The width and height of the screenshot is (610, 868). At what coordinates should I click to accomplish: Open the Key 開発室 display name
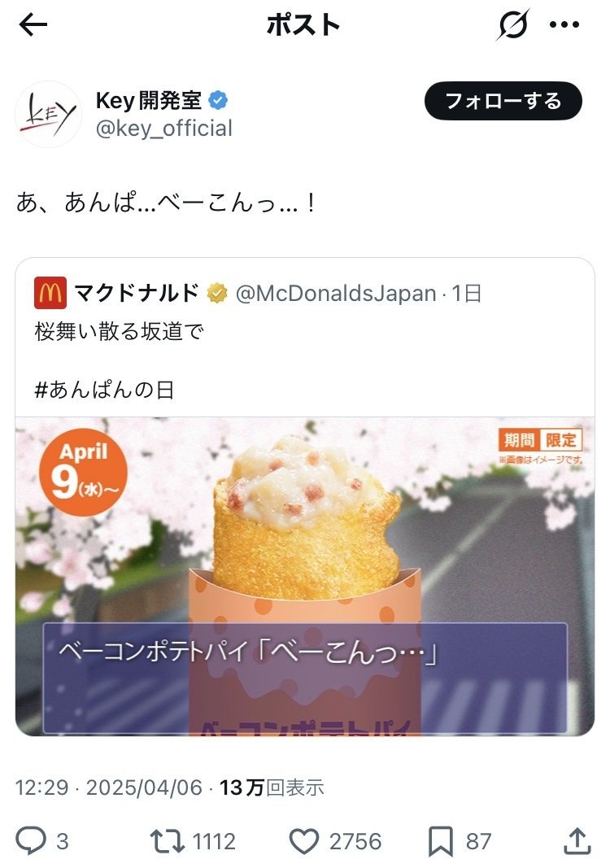click(x=148, y=101)
